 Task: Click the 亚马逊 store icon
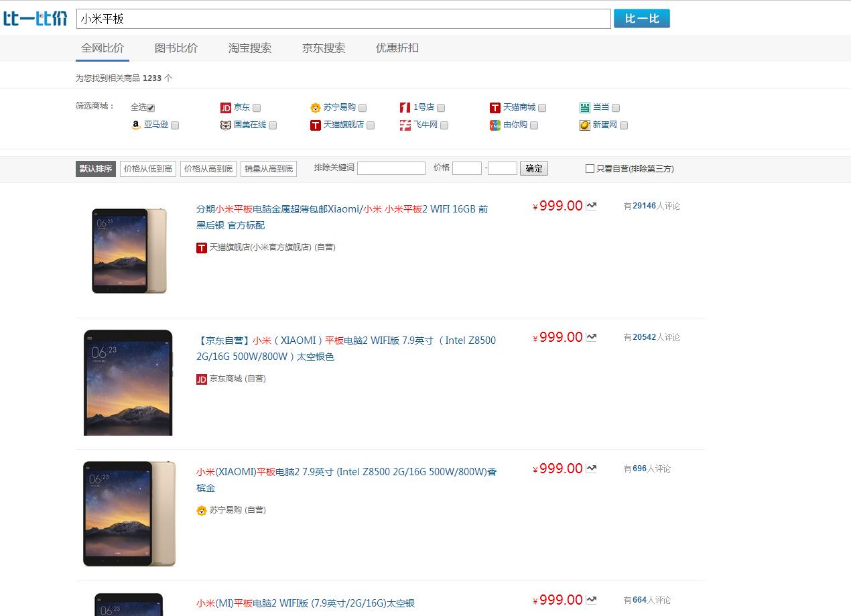[136, 125]
